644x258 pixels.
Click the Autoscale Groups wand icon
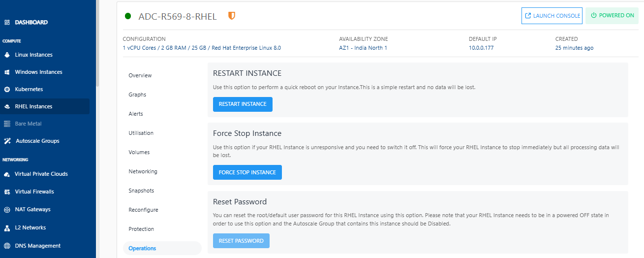click(7, 141)
